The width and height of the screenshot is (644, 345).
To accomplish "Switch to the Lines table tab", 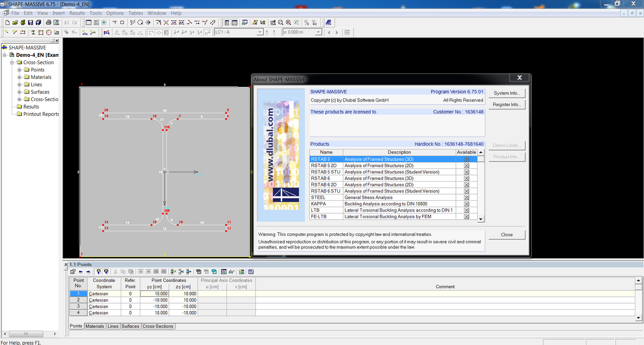I will point(113,326).
